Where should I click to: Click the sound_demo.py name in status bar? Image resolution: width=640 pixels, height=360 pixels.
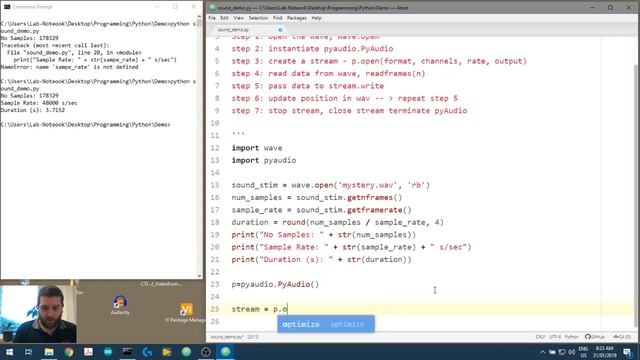pos(227,337)
